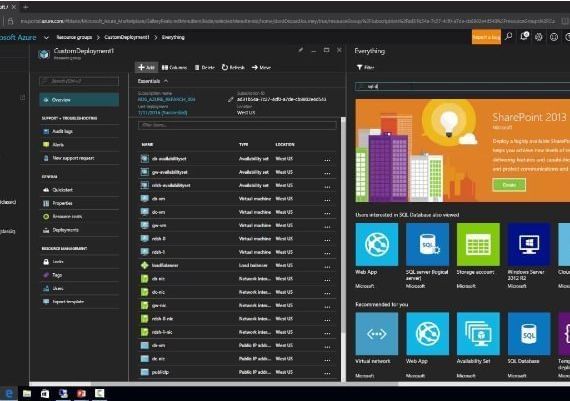Click the Delete trash icon in toolbar
The height and width of the screenshot is (401, 570).
[197, 68]
